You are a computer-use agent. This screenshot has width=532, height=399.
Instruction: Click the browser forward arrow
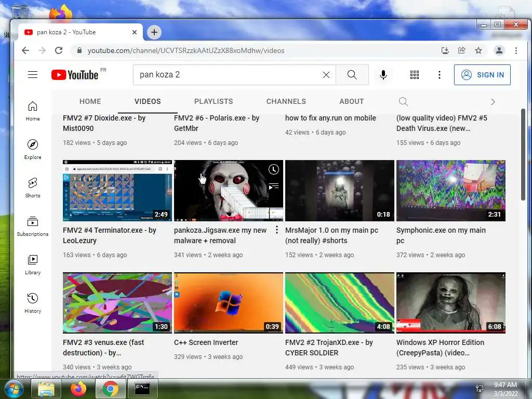tap(42, 50)
